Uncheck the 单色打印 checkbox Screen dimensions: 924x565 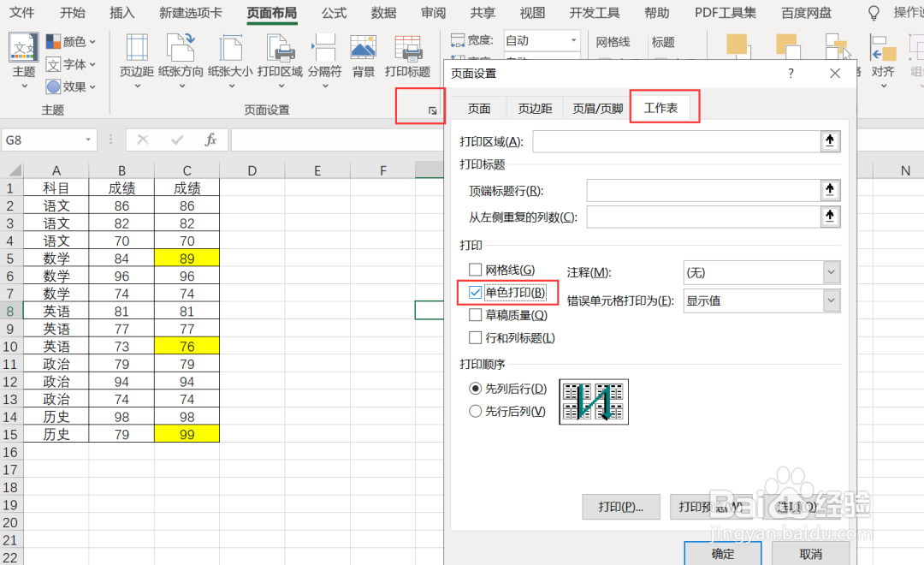point(475,292)
